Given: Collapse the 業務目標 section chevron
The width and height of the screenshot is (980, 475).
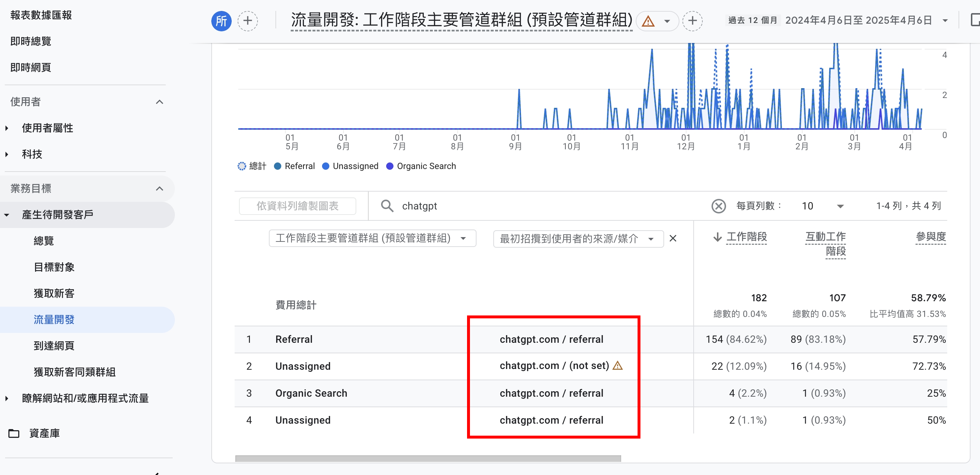Looking at the screenshot, I should [x=160, y=189].
